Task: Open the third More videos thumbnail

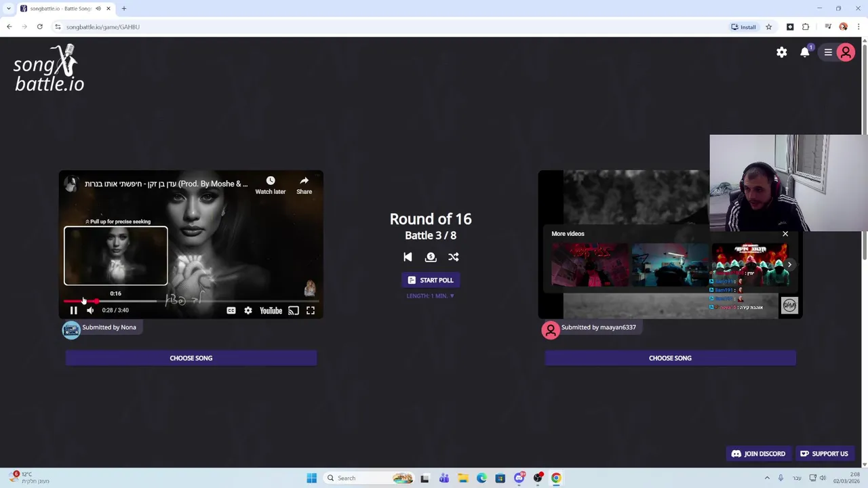Action: [750, 265]
